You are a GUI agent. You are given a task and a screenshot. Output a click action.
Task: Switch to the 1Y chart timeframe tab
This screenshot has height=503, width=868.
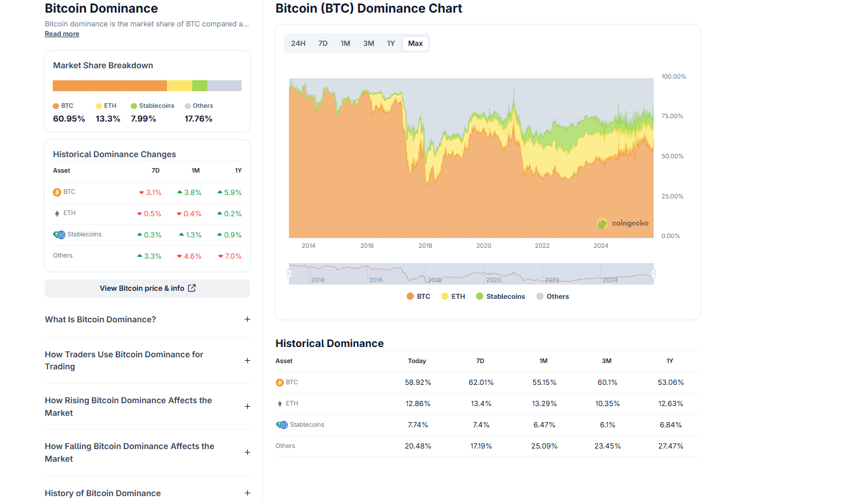pos(391,43)
